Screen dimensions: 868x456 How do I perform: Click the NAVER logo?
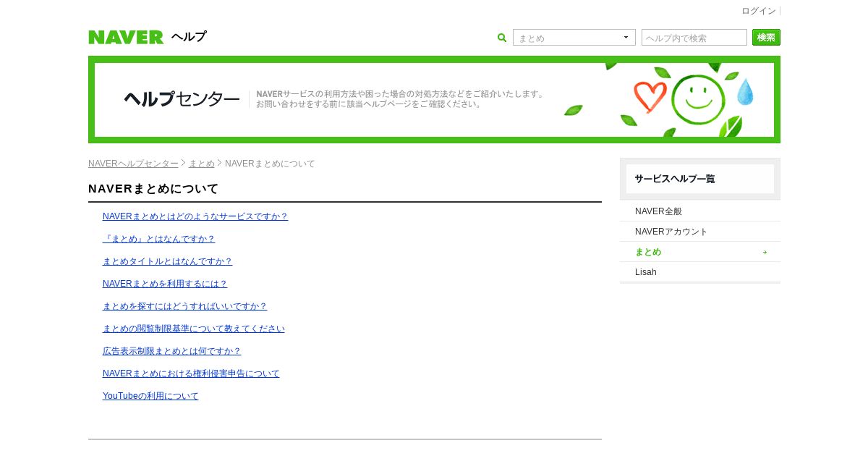126,37
